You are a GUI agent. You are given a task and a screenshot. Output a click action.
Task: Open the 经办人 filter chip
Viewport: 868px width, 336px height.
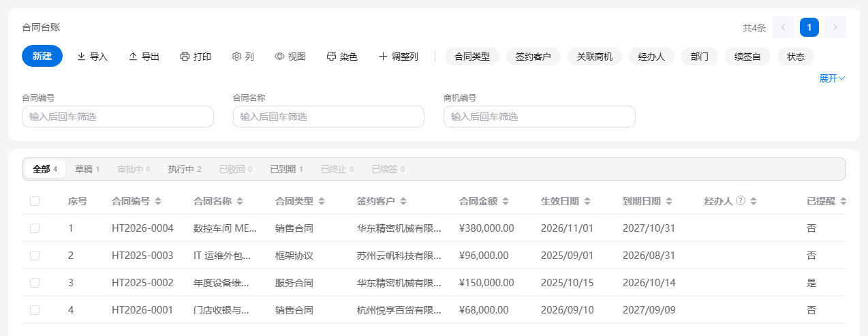click(x=651, y=57)
